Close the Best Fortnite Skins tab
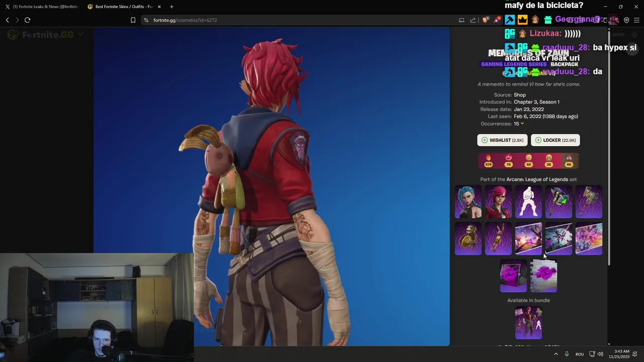Image resolution: width=644 pixels, height=362 pixels. point(159,7)
